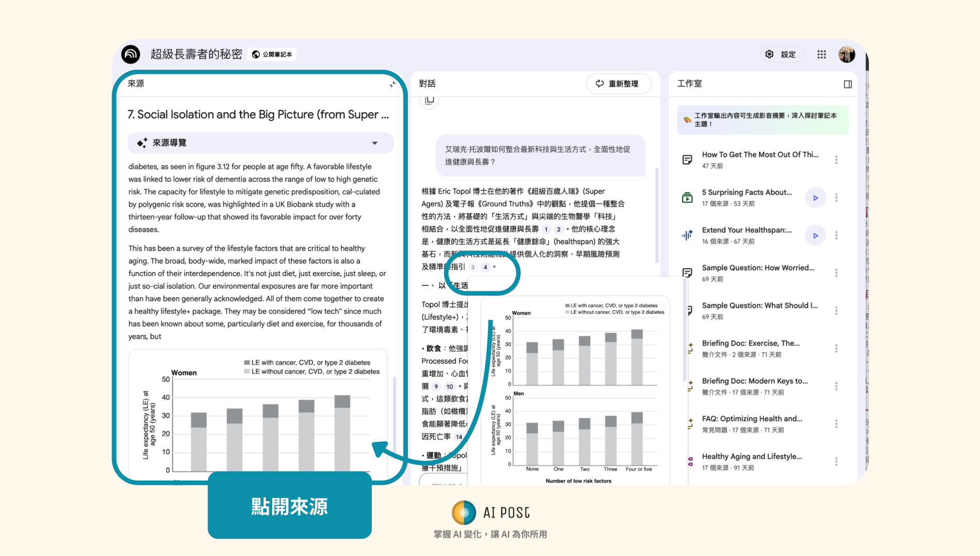
Task: Play the Extend Your Healthspan audio overview
Action: click(x=815, y=236)
